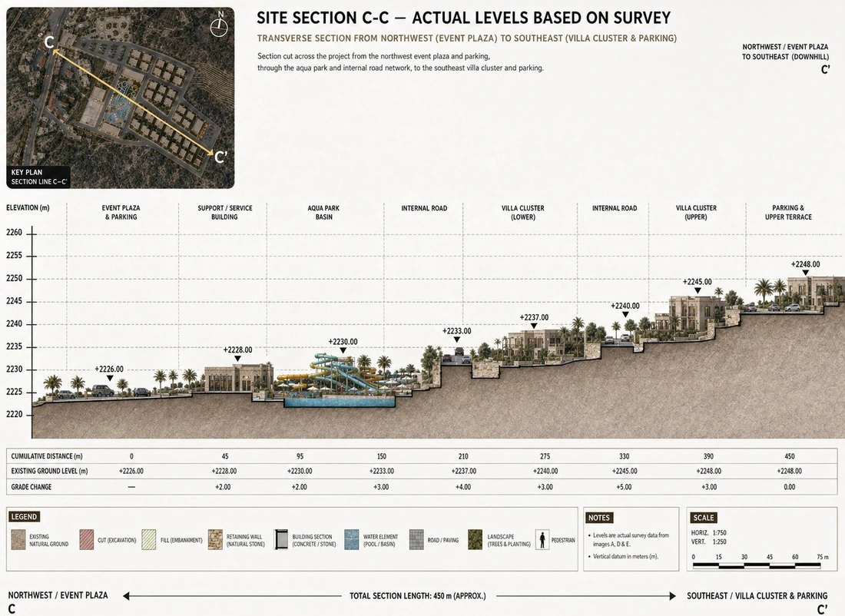
Task: Click the SCALE heading badge
Action: pos(703,518)
